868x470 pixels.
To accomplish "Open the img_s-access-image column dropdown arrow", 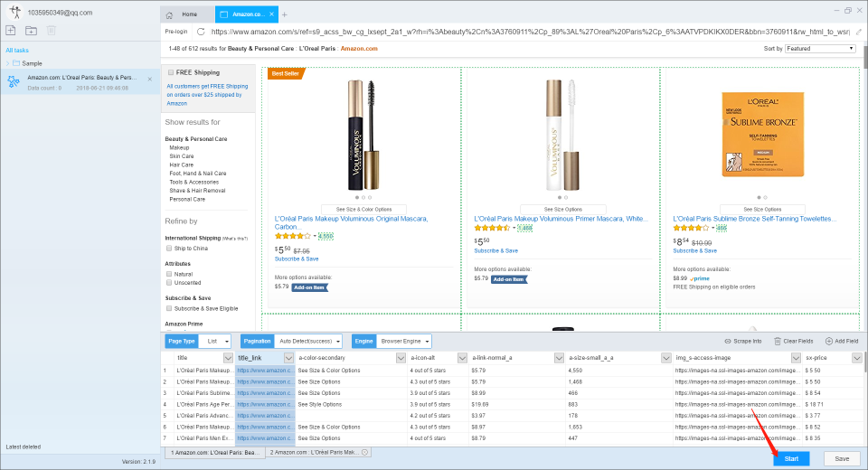I will [795, 358].
